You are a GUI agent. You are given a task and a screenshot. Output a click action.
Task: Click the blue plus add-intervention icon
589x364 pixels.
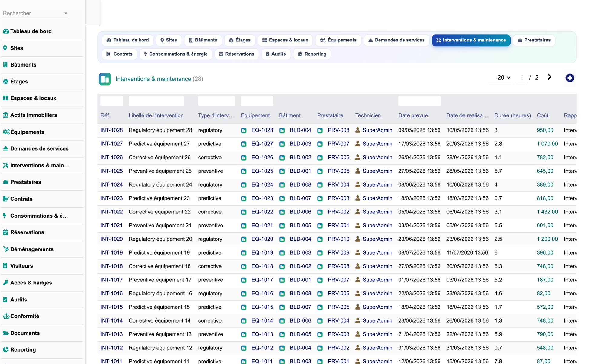click(570, 78)
